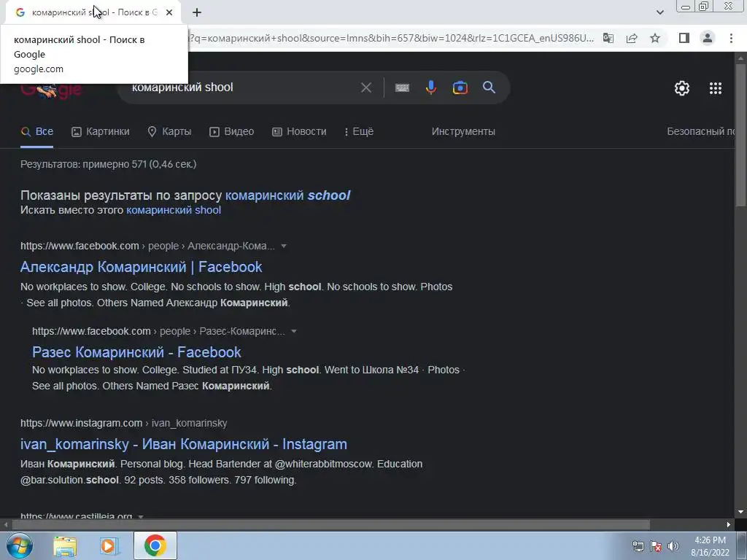Clear the search box text

(366, 87)
